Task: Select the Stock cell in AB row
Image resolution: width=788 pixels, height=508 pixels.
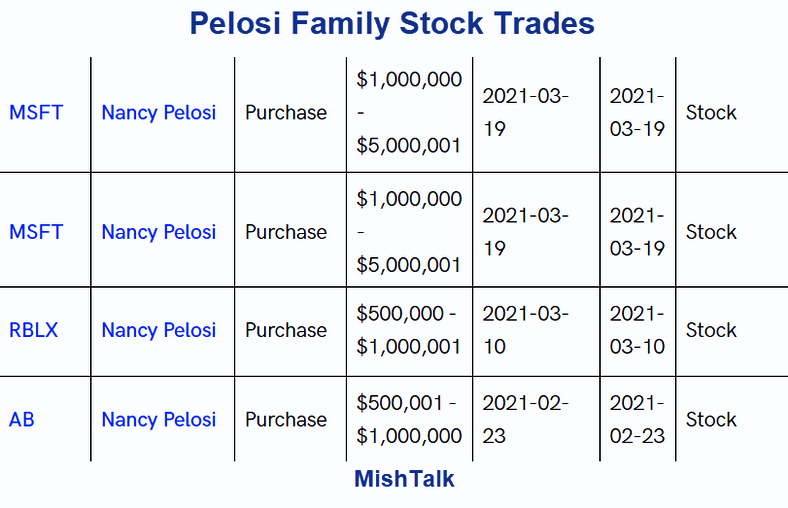Action: click(x=711, y=420)
